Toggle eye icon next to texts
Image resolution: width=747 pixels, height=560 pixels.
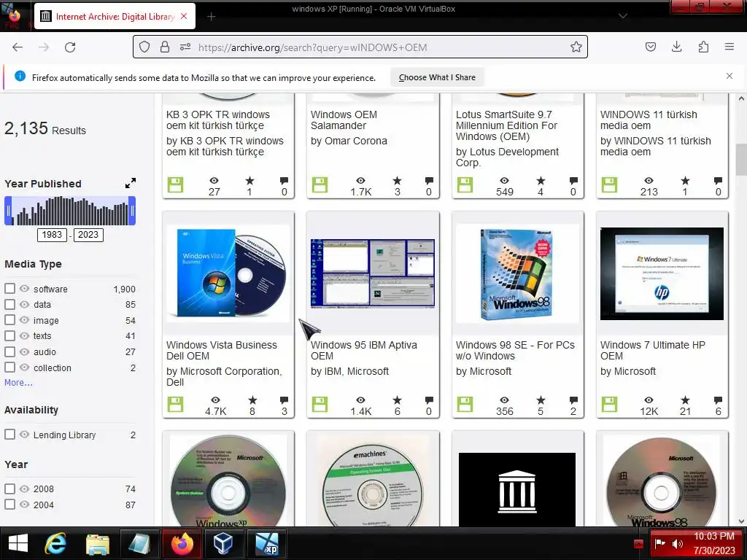(24, 335)
